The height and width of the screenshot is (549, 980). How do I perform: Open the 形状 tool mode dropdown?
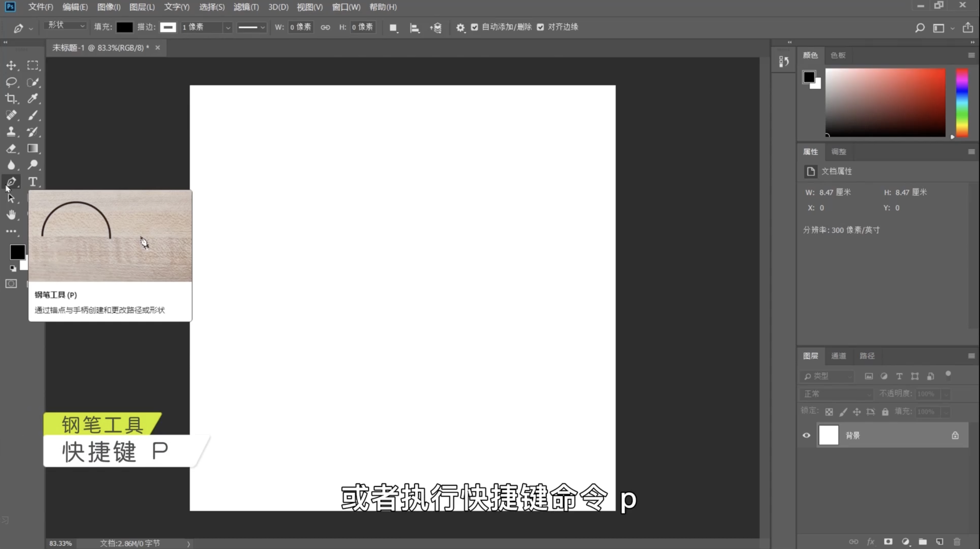pos(66,26)
